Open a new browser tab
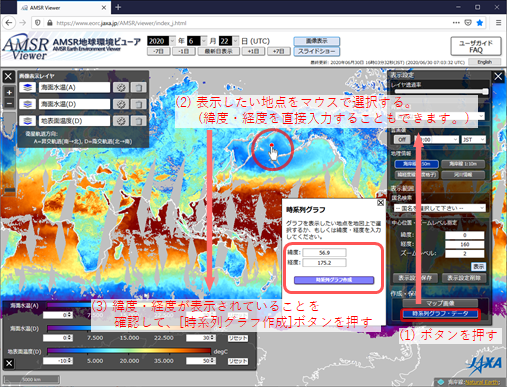Viewport: 507px width, 387px height. coord(118,7)
